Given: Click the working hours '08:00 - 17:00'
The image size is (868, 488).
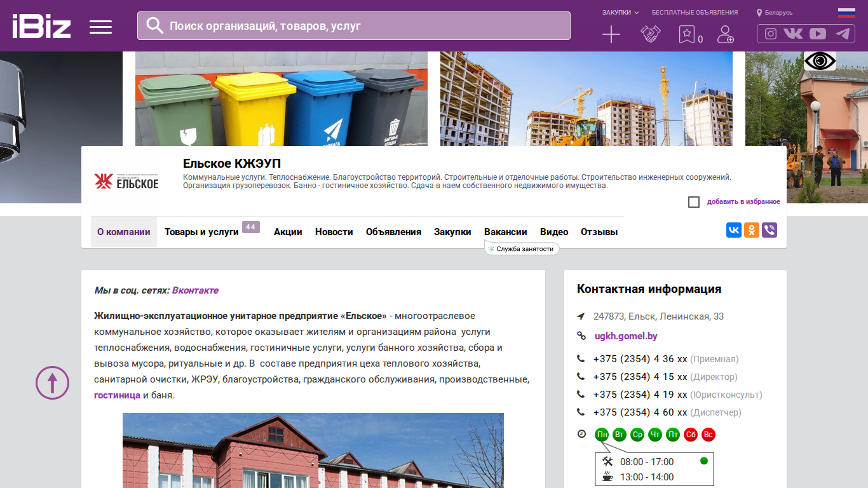Looking at the screenshot, I should [647, 462].
